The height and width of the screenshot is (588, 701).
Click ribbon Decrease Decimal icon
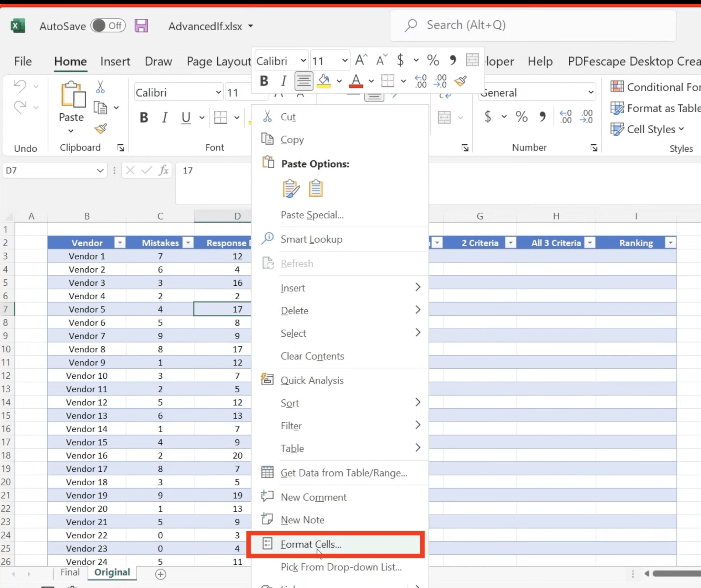(x=586, y=117)
